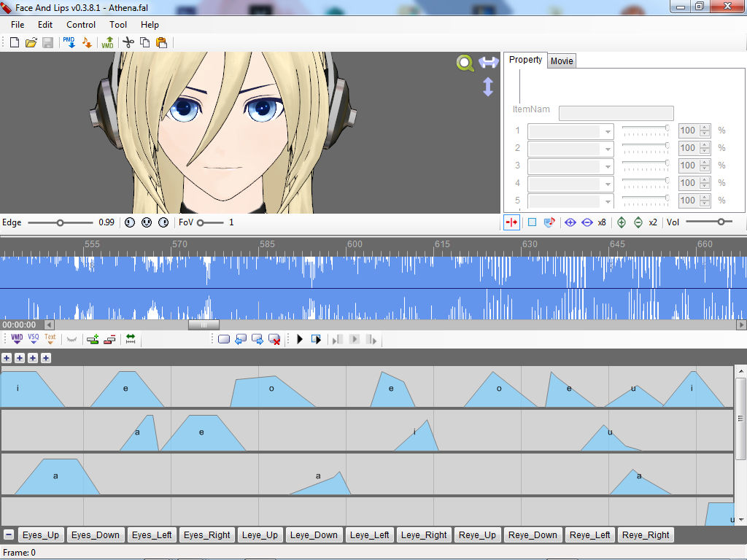Click the VSQ import icon
Viewport: 747px width, 560px height.
[34, 339]
